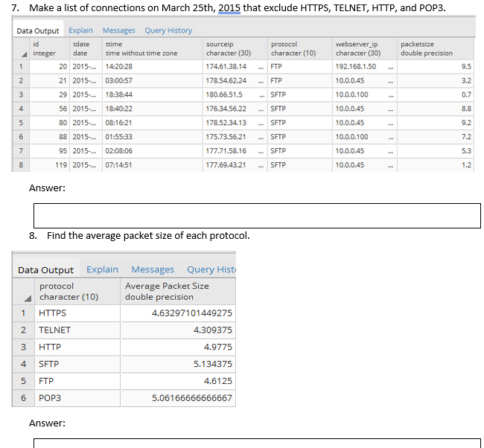The height and width of the screenshot is (448, 484).
Task: Click the ellipsis next to webserver_ip 192.168.1.50
Action: (x=390, y=67)
